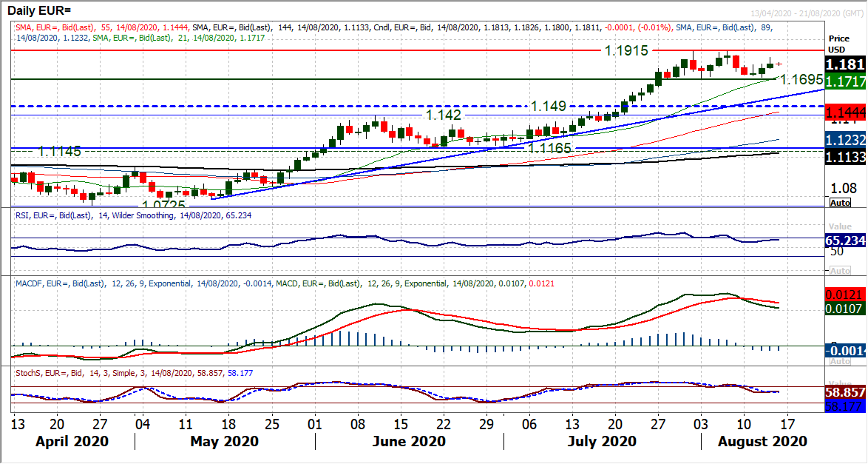Select the 1.1695 support level label
Viewport: 868px width, 464px height.
click(805, 78)
